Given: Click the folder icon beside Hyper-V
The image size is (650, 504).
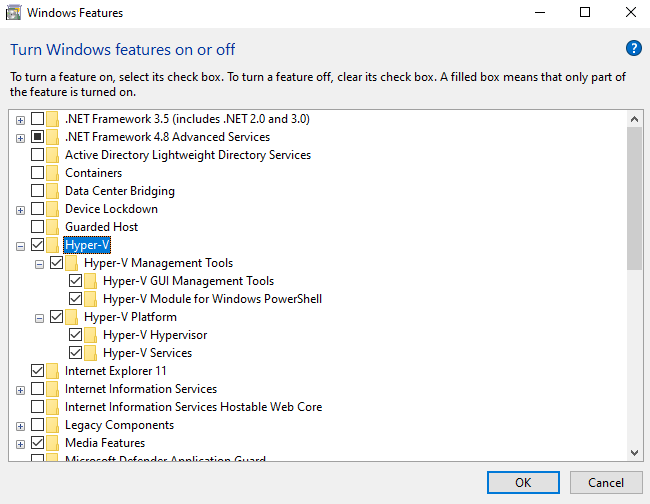Looking at the screenshot, I should pyautogui.click(x=53, y=245).
